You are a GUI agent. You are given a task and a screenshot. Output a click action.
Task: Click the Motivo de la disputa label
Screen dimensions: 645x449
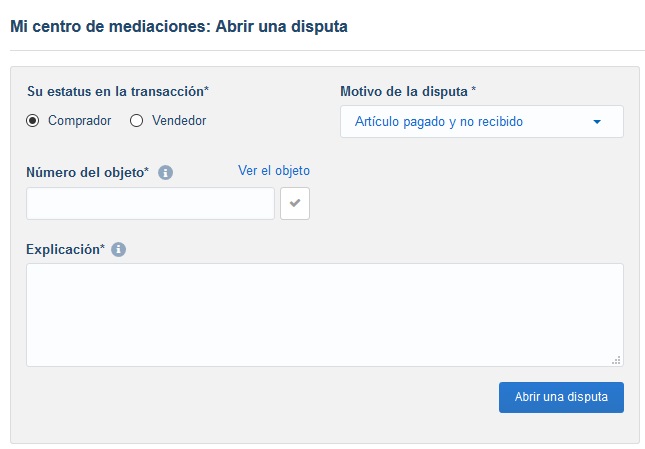(x=408, y=91)
